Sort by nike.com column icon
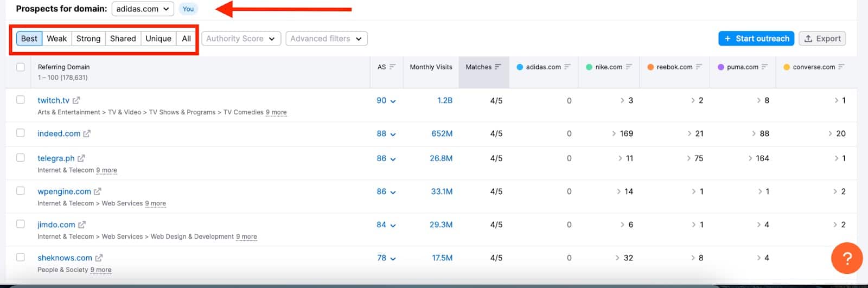The width and height of the screenshot is (868, 288). (x=629, y=67)
